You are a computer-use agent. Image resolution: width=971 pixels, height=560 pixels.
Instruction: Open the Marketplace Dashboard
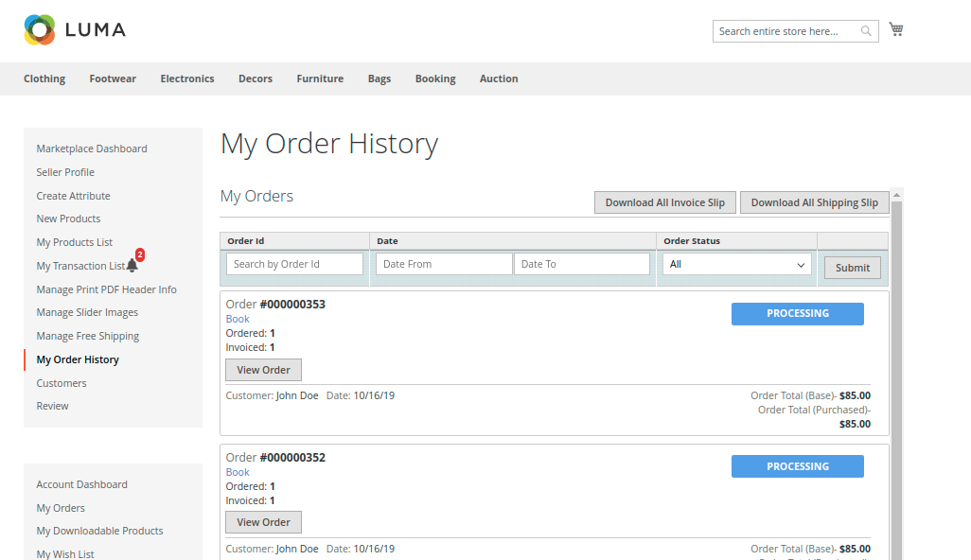tap(91, 149)
